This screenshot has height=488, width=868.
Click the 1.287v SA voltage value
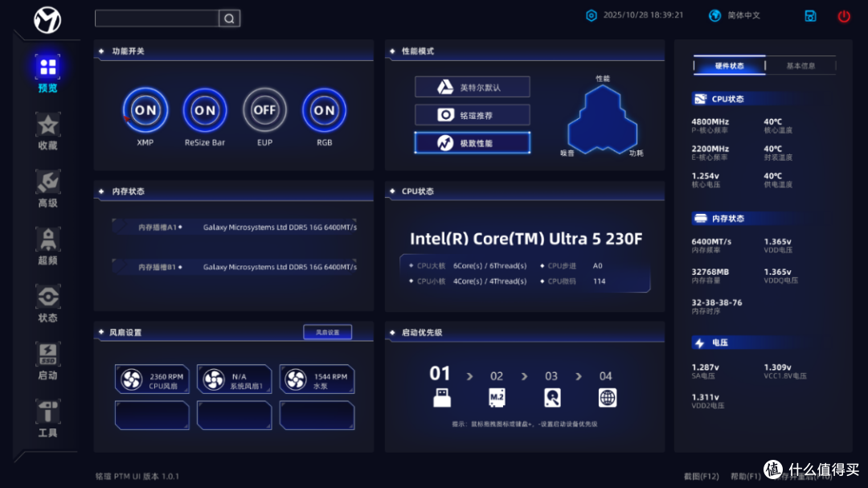pos(706,367)
